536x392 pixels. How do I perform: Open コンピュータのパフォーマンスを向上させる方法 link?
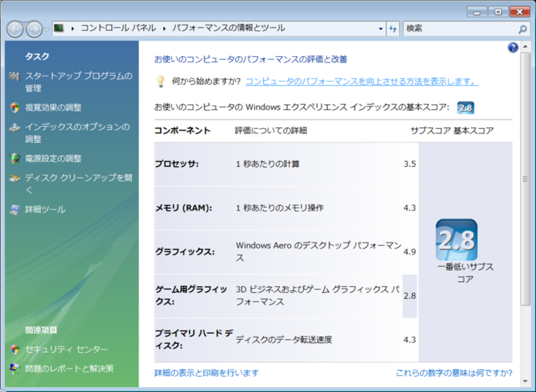[x=362, y=82]
